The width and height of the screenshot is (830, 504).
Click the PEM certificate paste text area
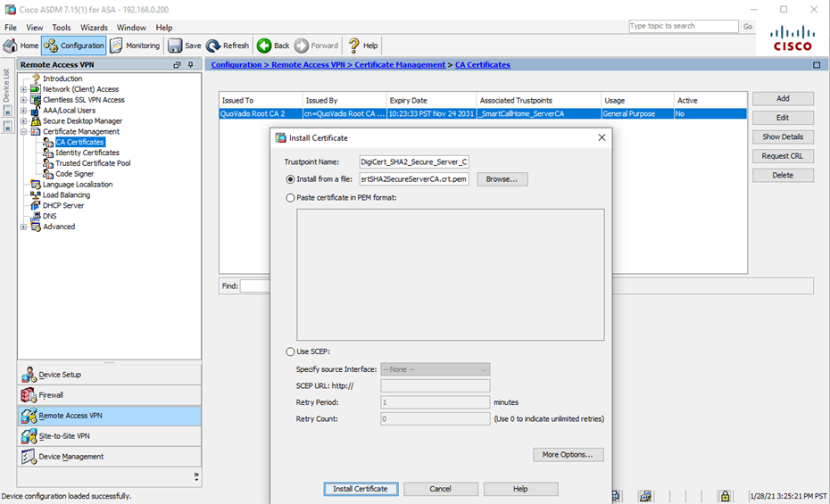click(451, 275)
